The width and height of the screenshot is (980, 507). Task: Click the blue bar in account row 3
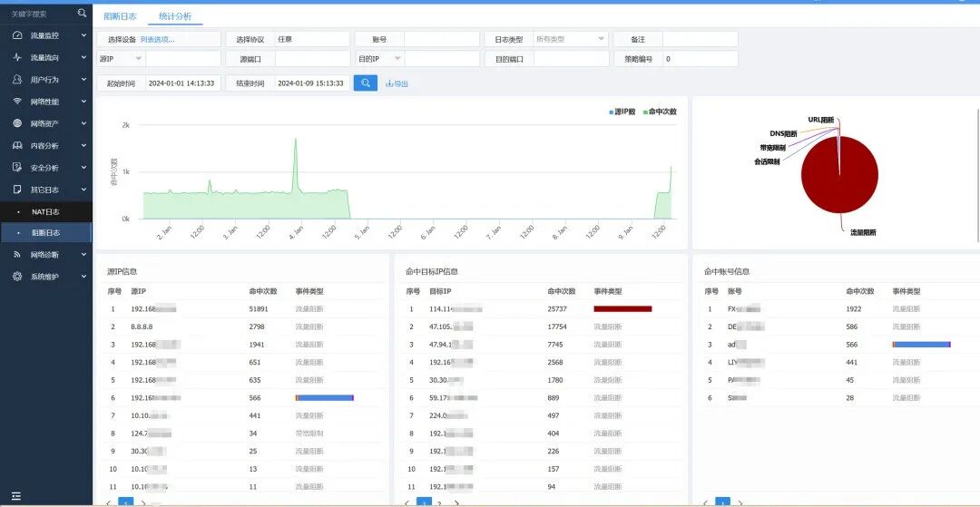pyautogui.click(x=921, y=344)
